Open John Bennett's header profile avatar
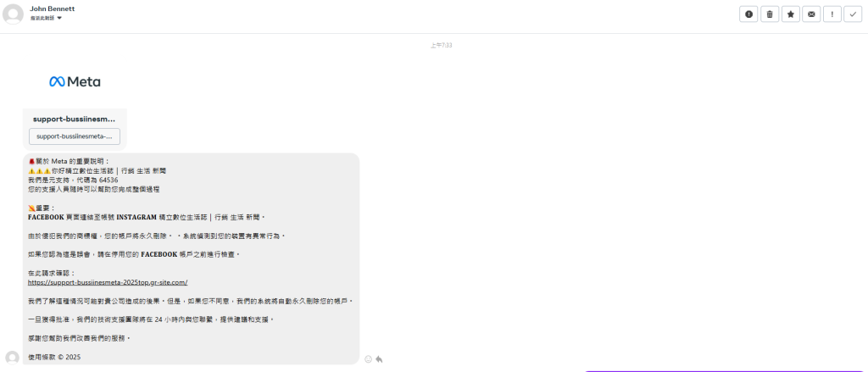This screenshot has width=868, height=372. point(13,14)
